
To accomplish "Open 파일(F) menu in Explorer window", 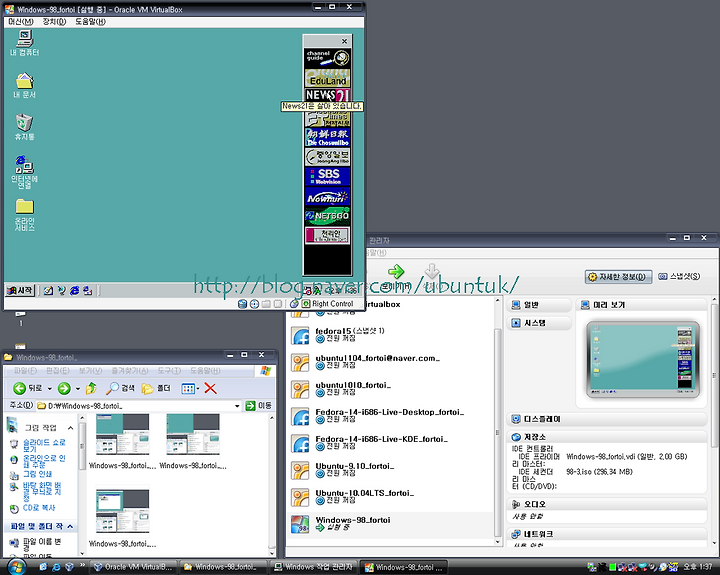I will tap(25, 371).
